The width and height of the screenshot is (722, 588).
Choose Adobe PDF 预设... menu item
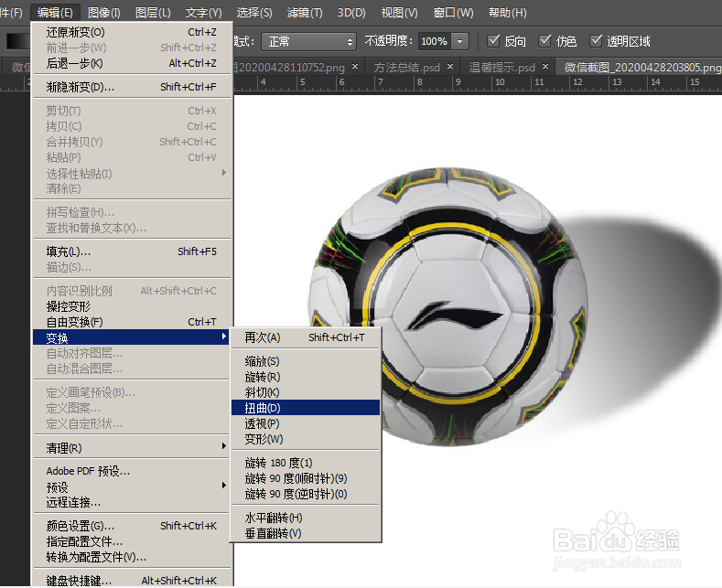131,471
